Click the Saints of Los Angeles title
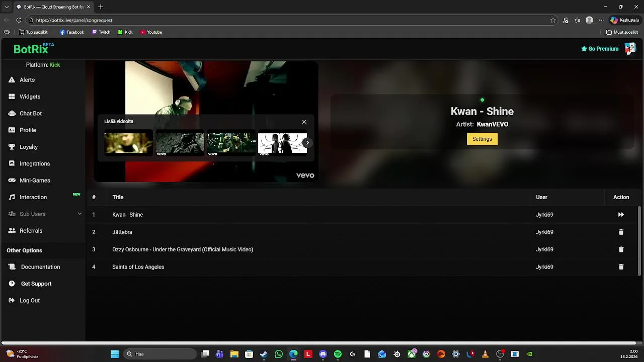The image size is (644, 362). click(x=138, y=267)
